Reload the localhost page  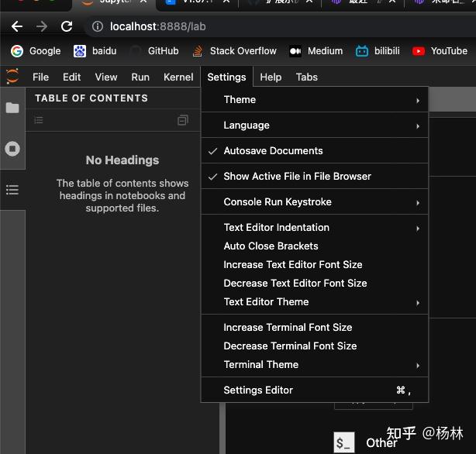pyautogui.click(x=67, y=26)
